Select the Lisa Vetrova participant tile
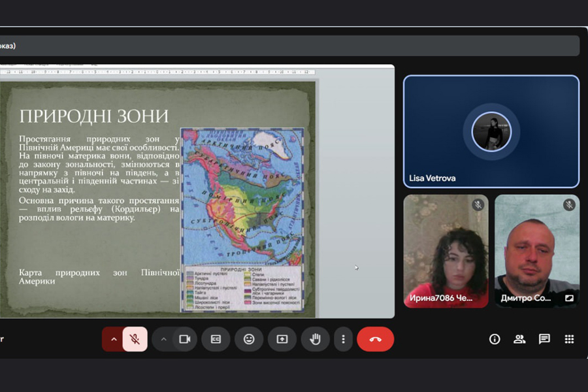Image resolution: width=588 pixels, height=392 pixels. coord(491,131)
